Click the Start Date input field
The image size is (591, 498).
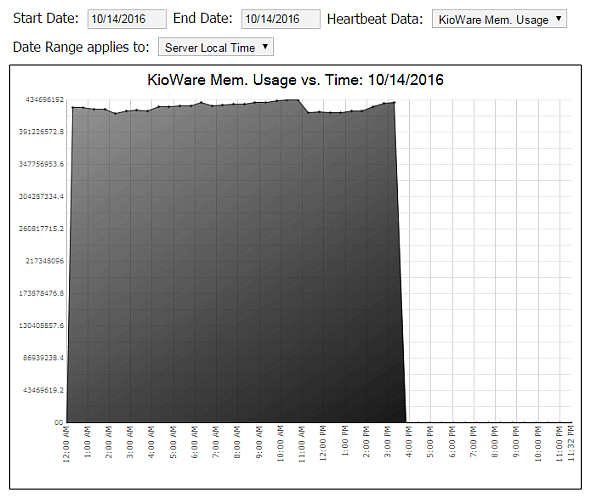(x=127, y=19)
